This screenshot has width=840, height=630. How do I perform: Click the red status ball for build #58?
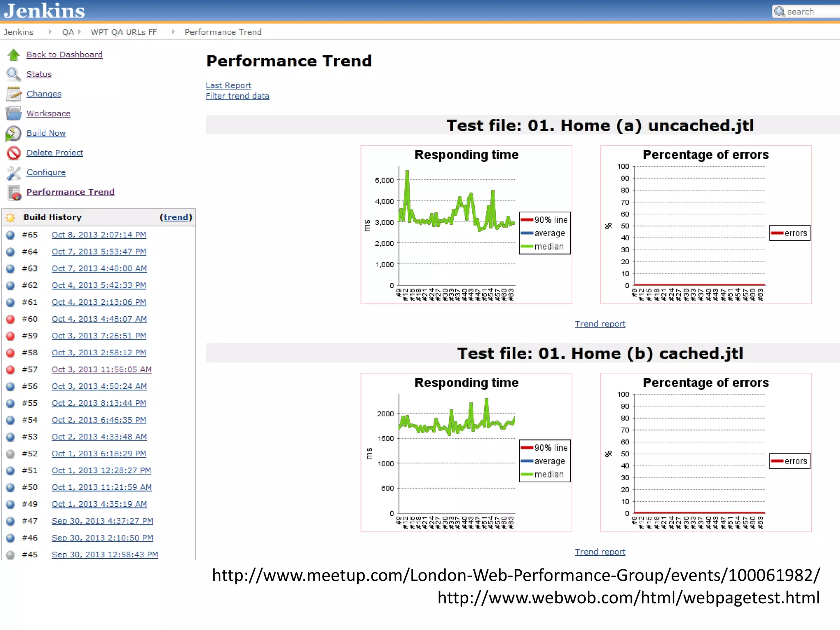pyautogui.click(x=11, y=353)
